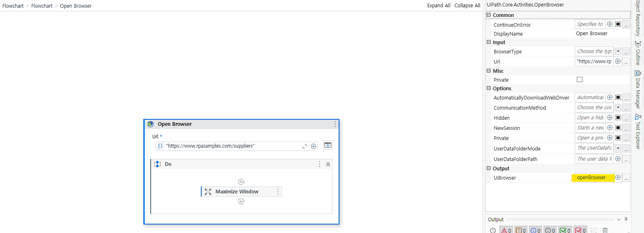
Task: Open the Do sequence options menu
Action: 320,164
